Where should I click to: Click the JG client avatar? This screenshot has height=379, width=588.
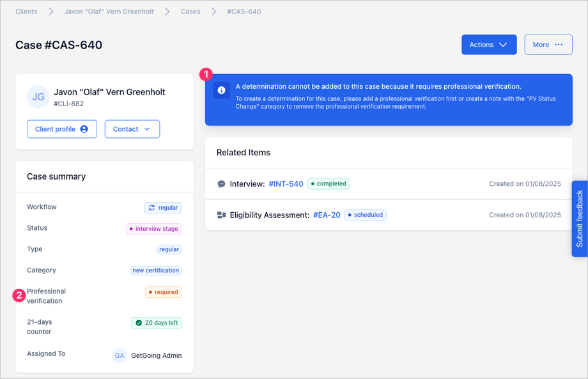coord(38,97)
